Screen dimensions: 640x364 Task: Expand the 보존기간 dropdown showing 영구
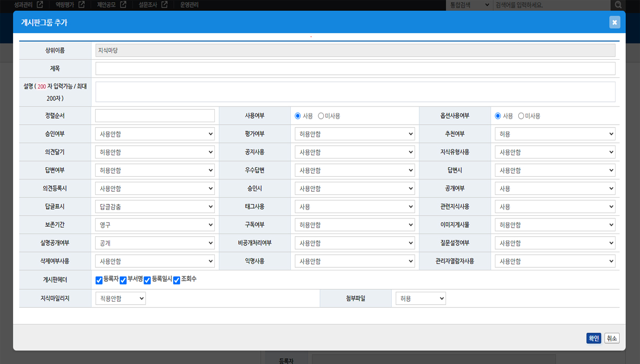pos(155,225)
